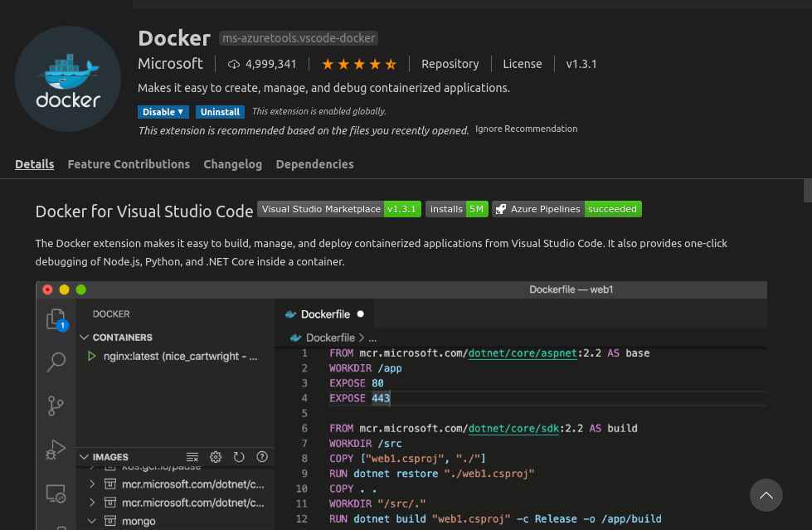Click the star rating for the Docker extension
The height and width of the screenshot is (530, 812).
click(x=359, y=64)
